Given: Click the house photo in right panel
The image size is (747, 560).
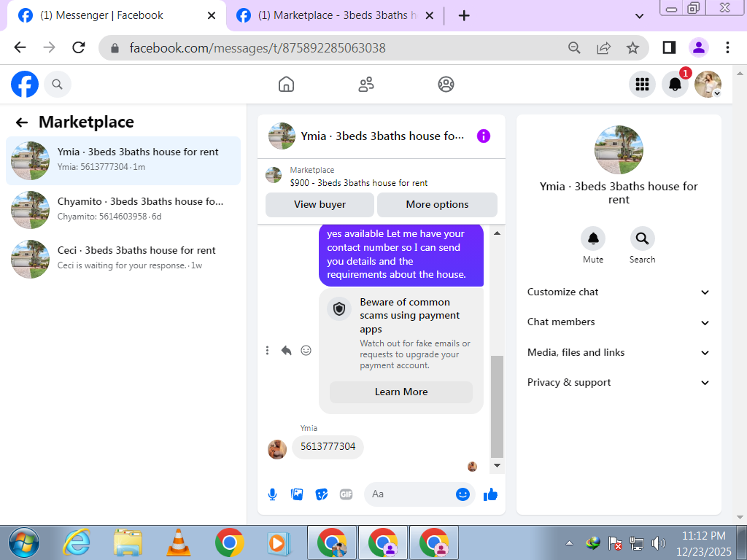Looking at the screenshot, I should coord(619,149).
